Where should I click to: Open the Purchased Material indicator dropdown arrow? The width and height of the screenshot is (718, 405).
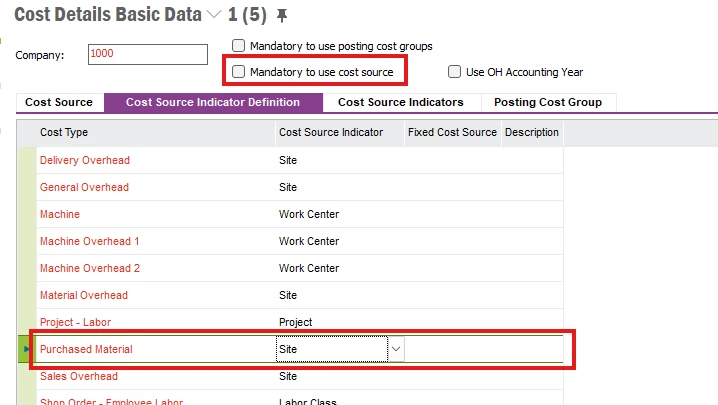pyautogui.click(x=396, y=349)
